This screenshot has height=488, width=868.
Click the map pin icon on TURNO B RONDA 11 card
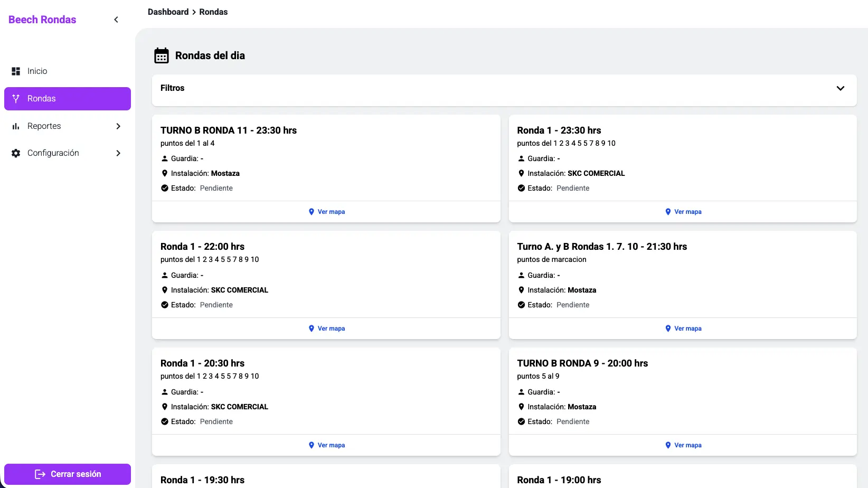tap(312, 212)
